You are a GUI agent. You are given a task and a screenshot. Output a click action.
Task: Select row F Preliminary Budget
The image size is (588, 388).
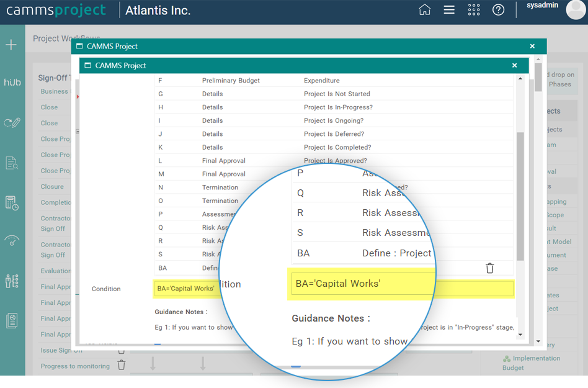(x=334, y=80)
